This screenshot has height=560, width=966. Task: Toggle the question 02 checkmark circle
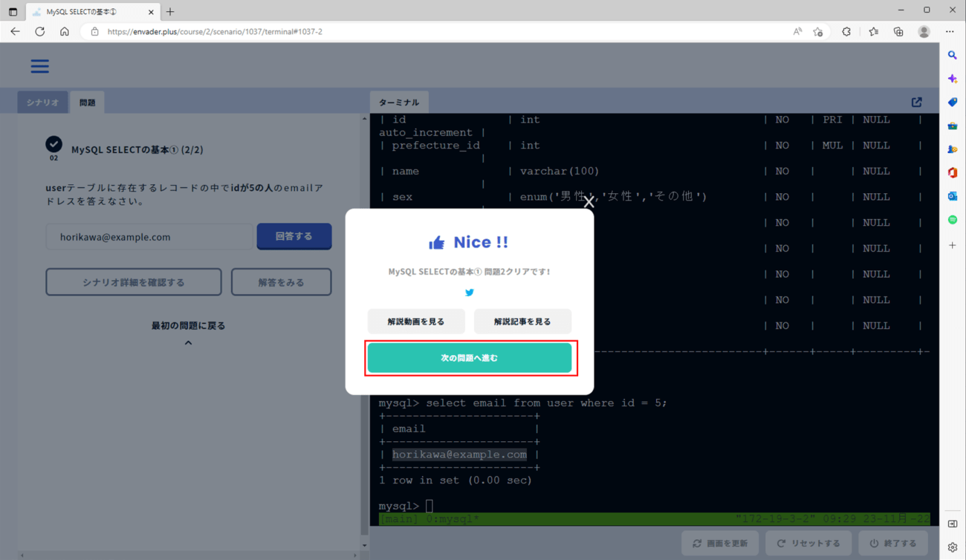point(54,144)
